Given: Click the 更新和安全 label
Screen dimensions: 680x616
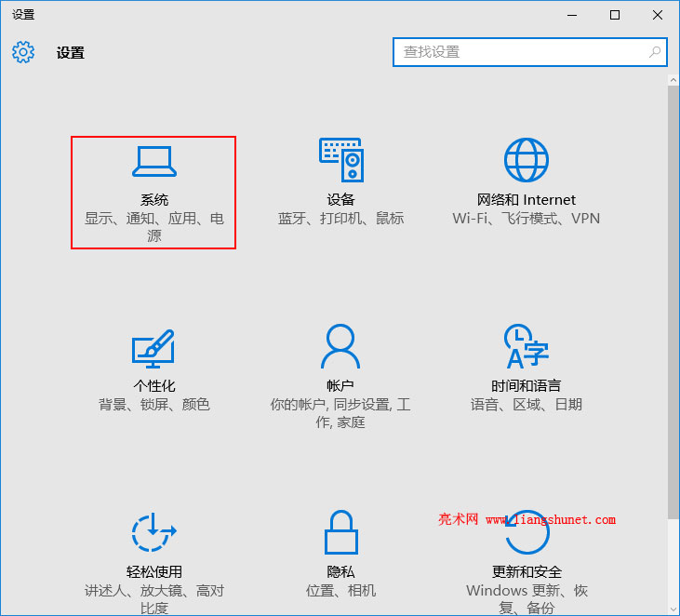Looking at the screenshot, I should (x=527, y=571).
